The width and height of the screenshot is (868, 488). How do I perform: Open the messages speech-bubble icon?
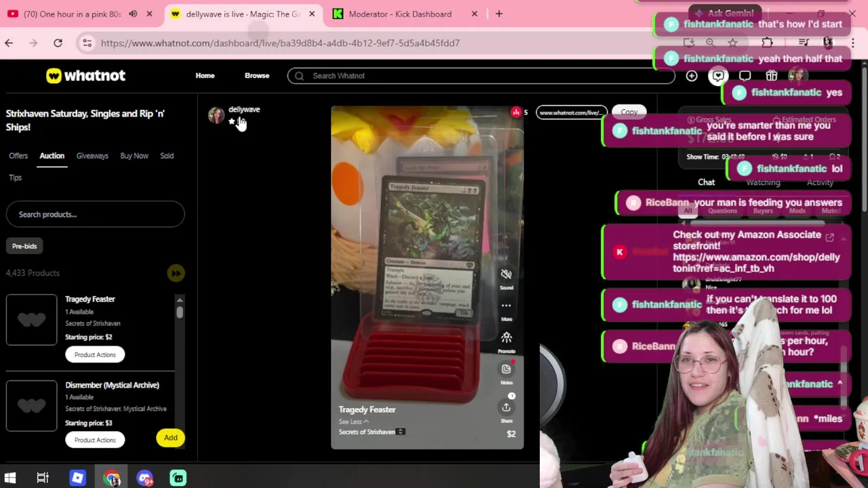coord(745,76)
